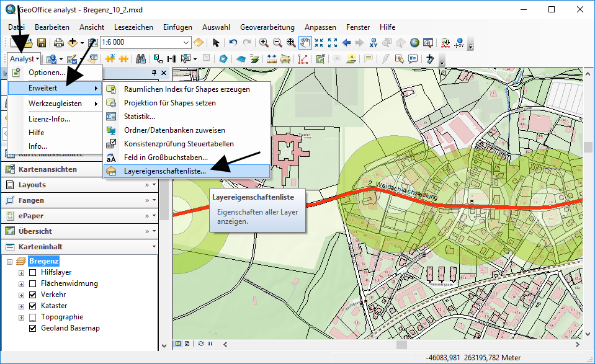Open the binoculars search tool
Image resolution: width=595 pixels, height=364 pixels.
[141, 59]
